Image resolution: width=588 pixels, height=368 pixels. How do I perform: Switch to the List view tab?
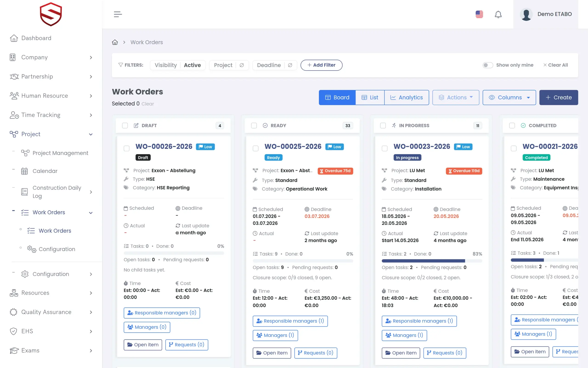point(370,97)
